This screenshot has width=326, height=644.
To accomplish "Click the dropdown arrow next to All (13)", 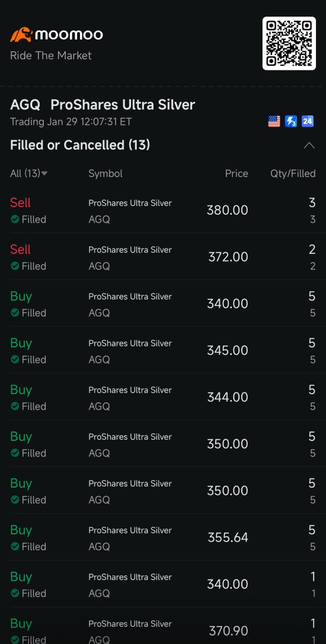I will tap(44, 173).
